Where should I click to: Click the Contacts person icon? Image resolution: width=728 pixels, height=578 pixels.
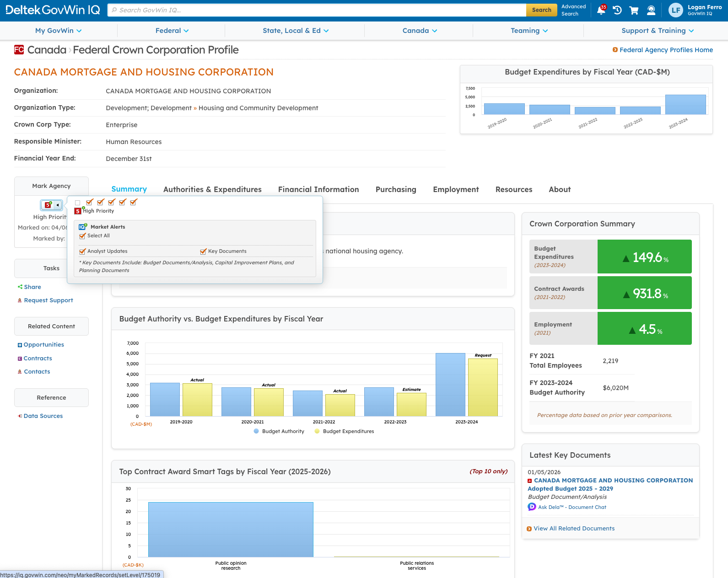click(x=20, y=372)
